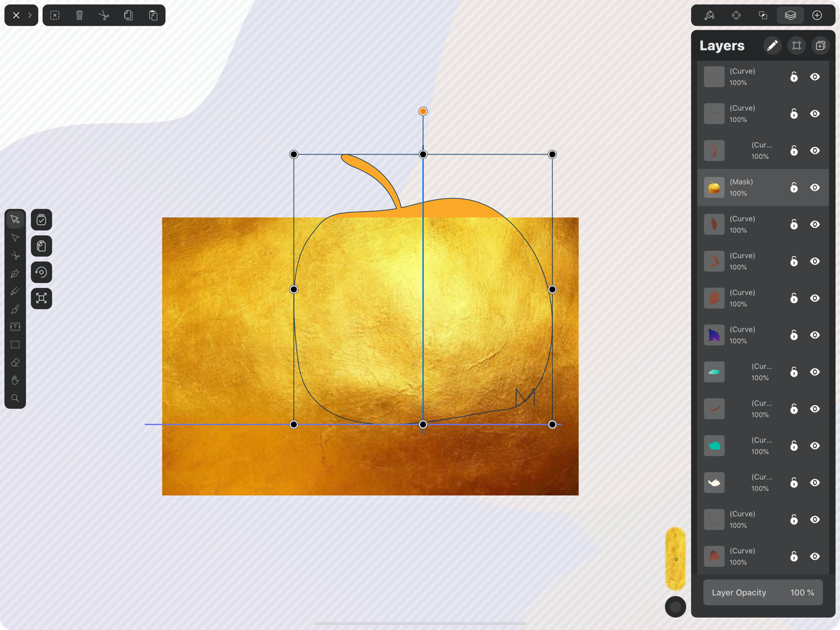This screenshot has width=840, height=630.
Task: Click the bottom-right bounding box handle
Action: point(552,425)
